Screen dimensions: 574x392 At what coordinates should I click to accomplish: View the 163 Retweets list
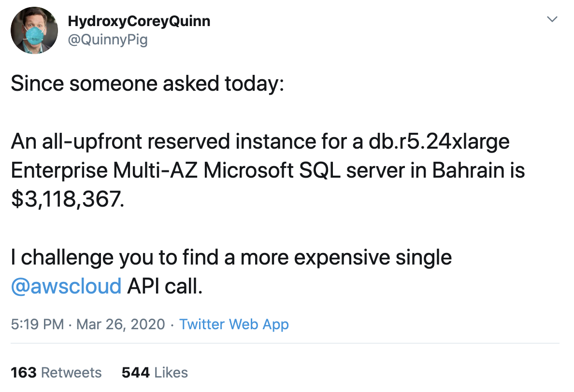[x=57, y=373]
